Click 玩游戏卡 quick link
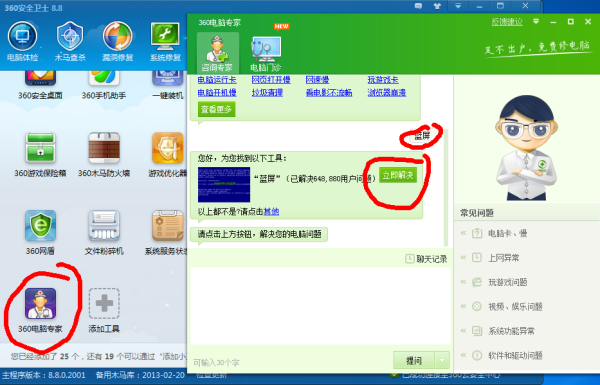The height and width of the screenshot is (385, 600). 383,80
